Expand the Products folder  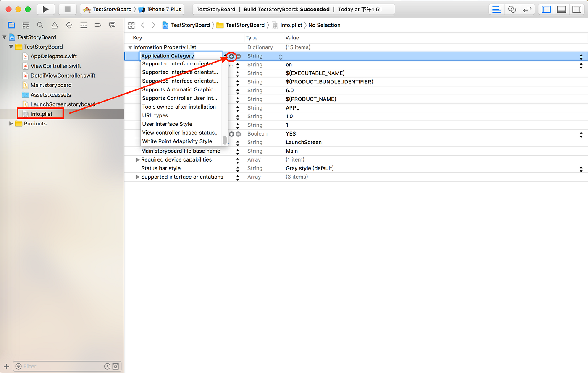pyautogui.click(x=11, y=124)
